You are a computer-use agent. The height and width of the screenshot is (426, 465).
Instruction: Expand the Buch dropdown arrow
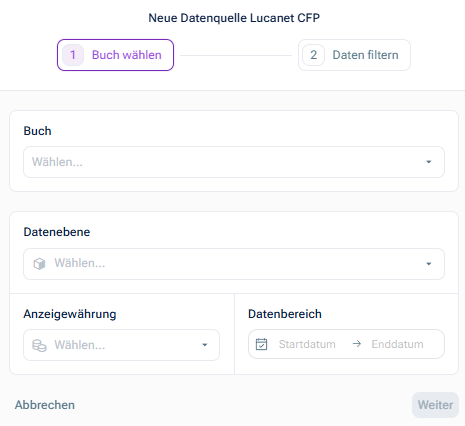[429, 162]
